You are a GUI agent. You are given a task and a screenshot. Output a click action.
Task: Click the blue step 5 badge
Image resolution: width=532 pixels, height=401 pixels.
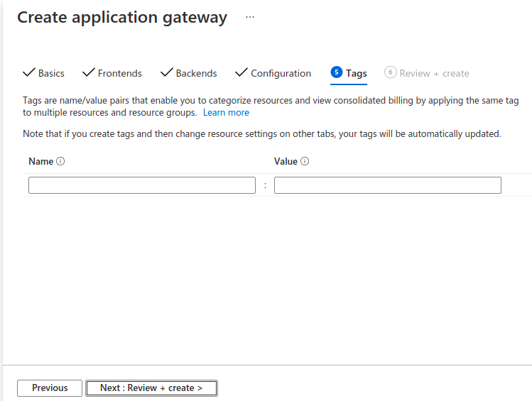pyautogui.click(x=337, y=72)
